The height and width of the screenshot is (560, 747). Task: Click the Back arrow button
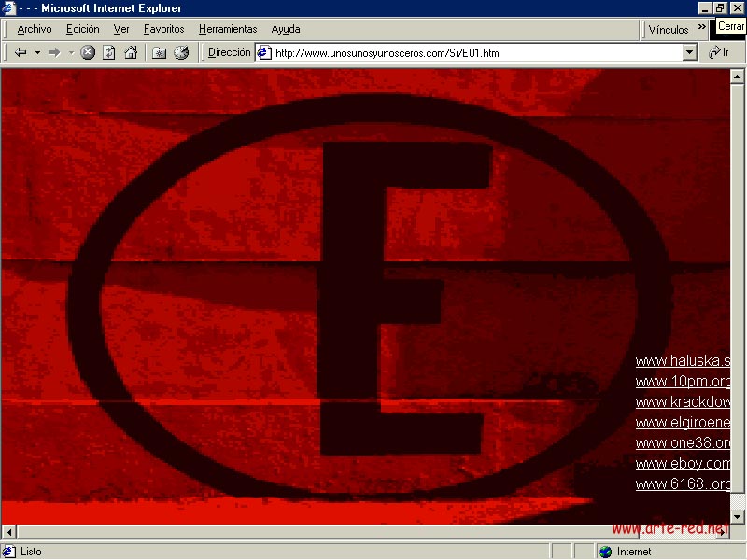[x=21, y=53]
